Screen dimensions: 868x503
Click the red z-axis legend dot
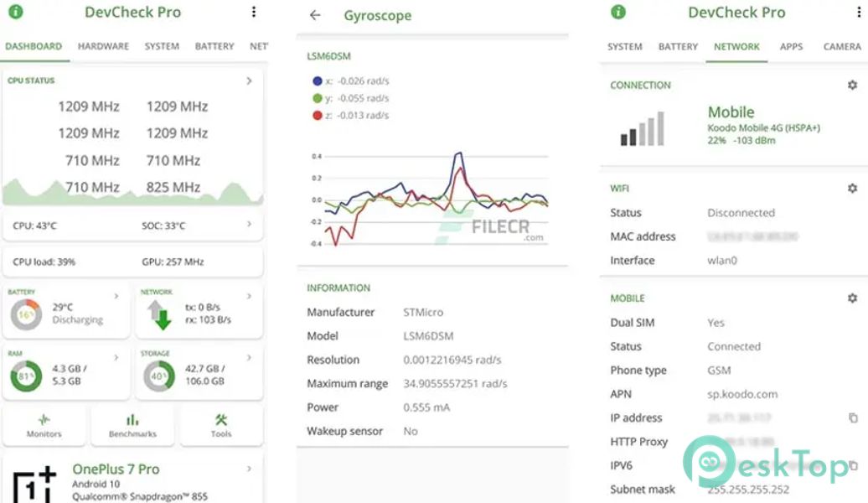pos(317,115)
